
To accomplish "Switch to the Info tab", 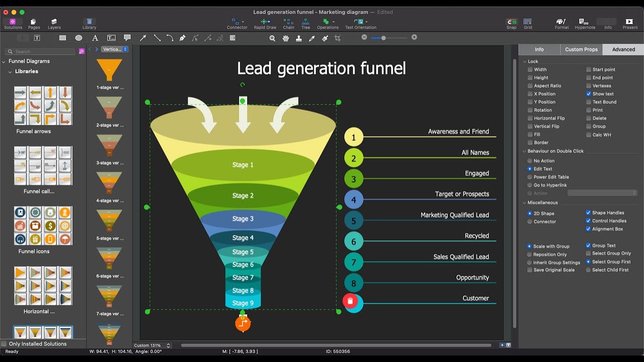I will click(539, 49).
